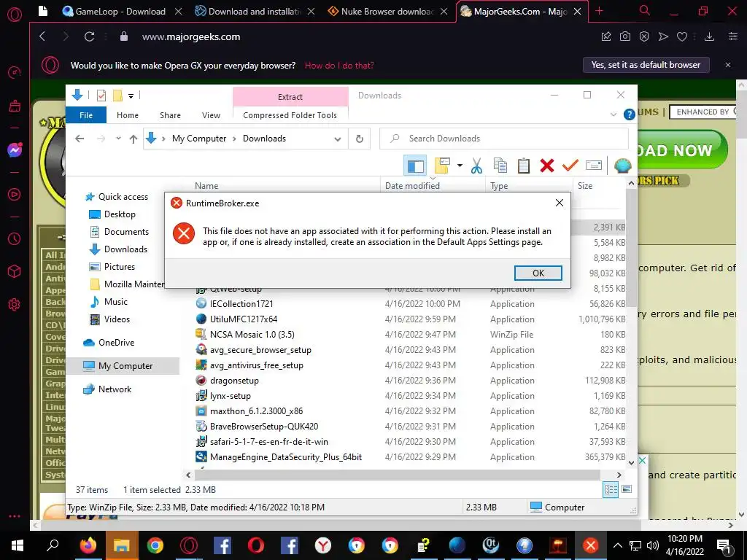Click the vertical scrollbar in the file list
Image resolution: width=747 pixels, height=560 pixels.
click(x=631, y=248)
